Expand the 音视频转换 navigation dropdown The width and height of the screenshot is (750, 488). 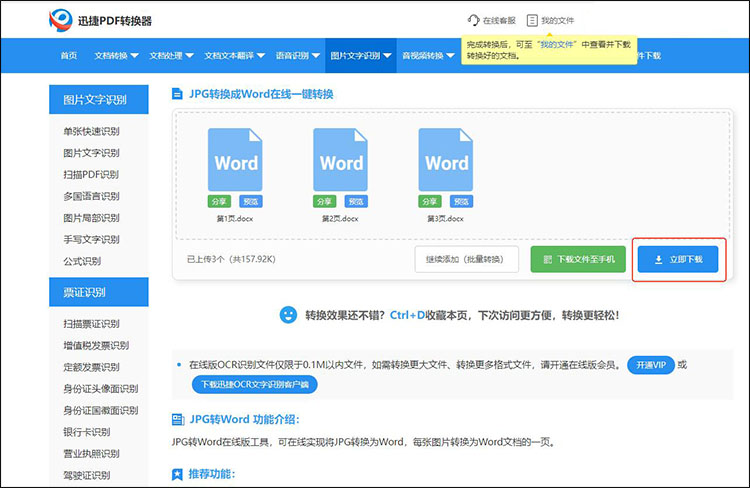(426, 56)
